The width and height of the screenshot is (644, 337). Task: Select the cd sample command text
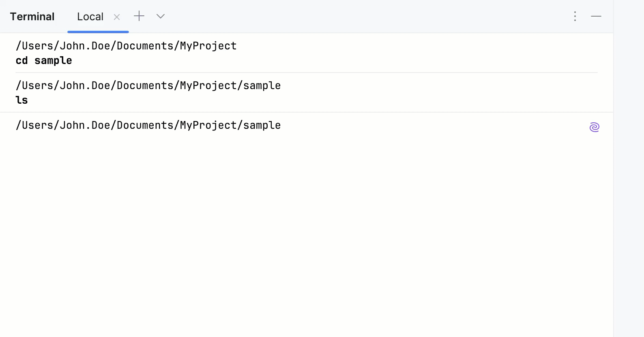click(44, 60)
